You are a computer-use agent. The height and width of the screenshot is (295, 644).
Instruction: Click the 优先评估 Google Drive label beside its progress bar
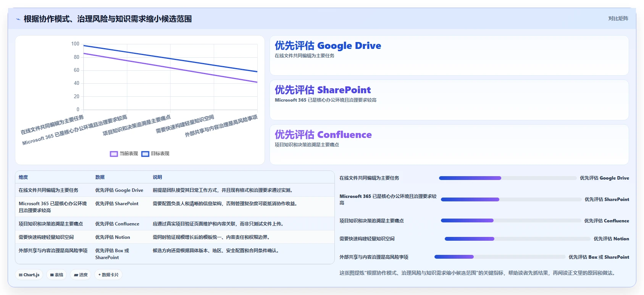(x=604, y=178)
